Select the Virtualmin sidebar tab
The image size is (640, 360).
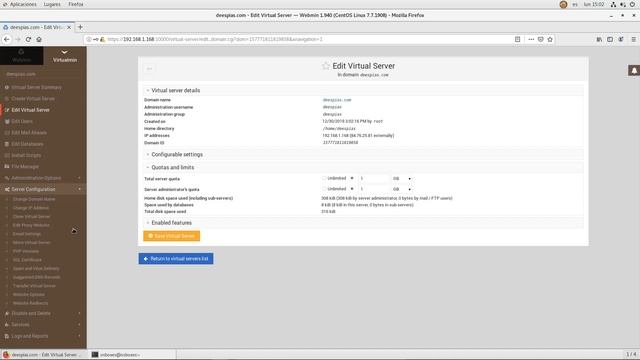click(64, 56)
